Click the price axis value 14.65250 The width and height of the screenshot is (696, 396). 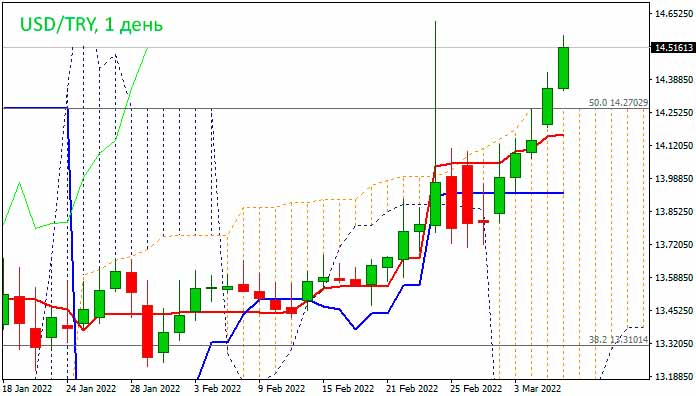click(x=674, y=14)
